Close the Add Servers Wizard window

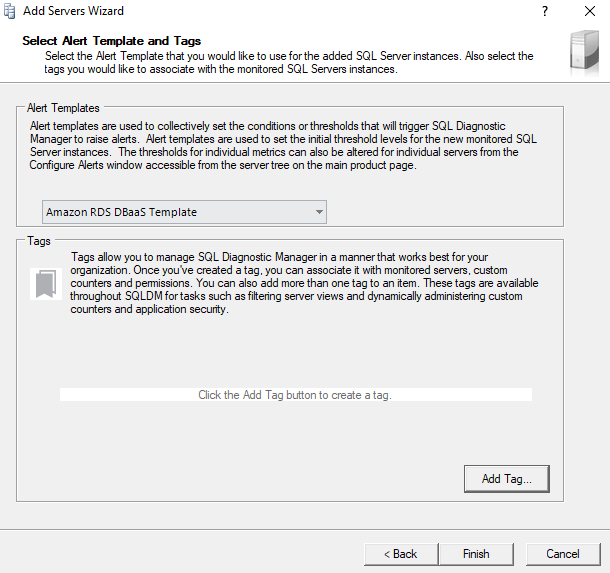coord(589,11)
